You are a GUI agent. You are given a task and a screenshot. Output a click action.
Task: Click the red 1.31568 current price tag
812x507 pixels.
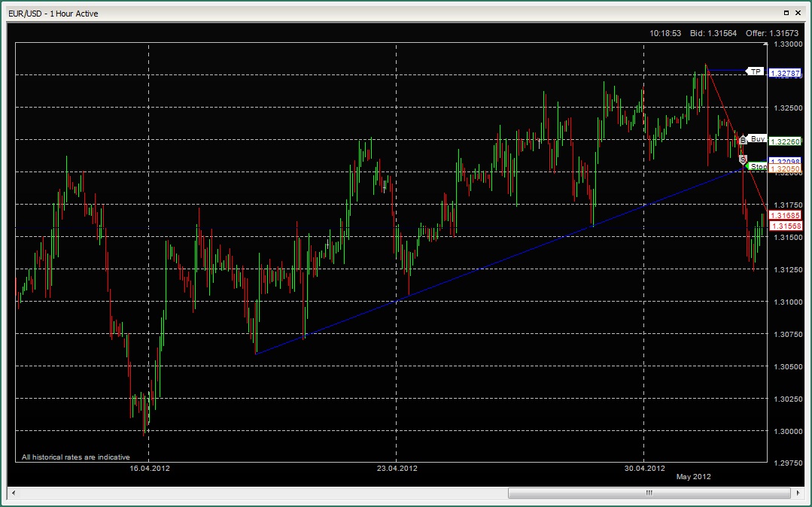(786, 226)
